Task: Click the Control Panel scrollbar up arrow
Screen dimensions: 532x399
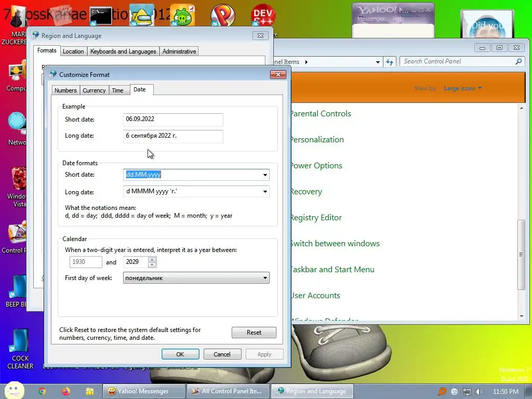Action: click(522, 108)
